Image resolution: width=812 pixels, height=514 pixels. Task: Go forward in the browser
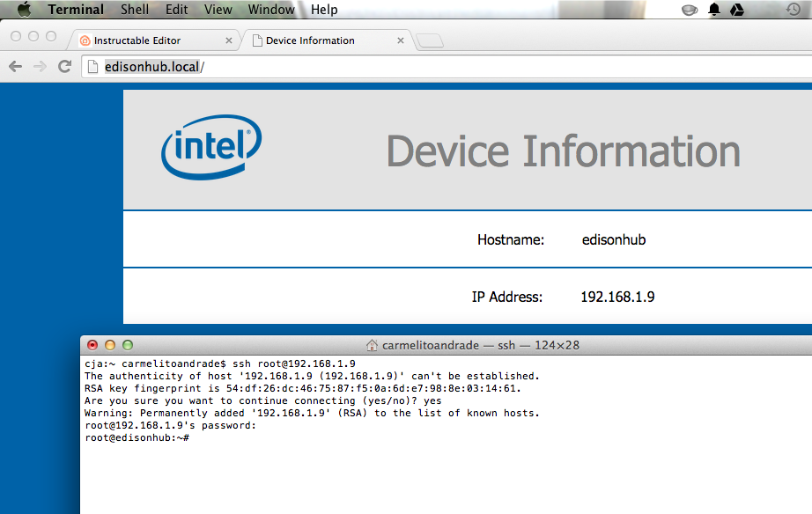(40, 66)
